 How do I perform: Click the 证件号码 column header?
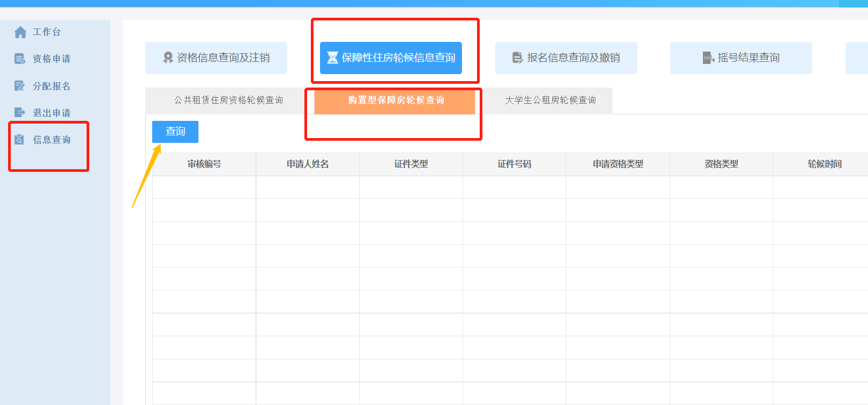tap(514, 164)
